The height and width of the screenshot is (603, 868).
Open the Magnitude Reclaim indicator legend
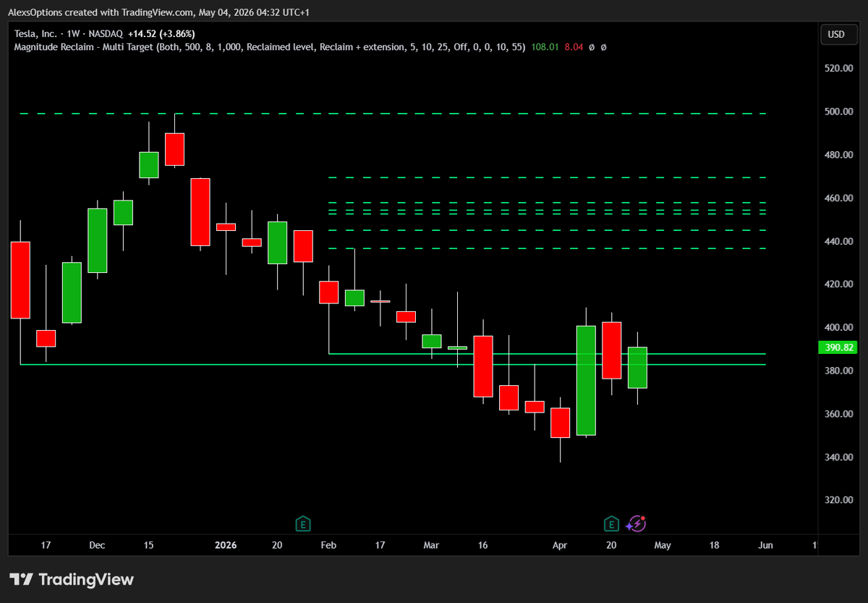pos(270,47)
